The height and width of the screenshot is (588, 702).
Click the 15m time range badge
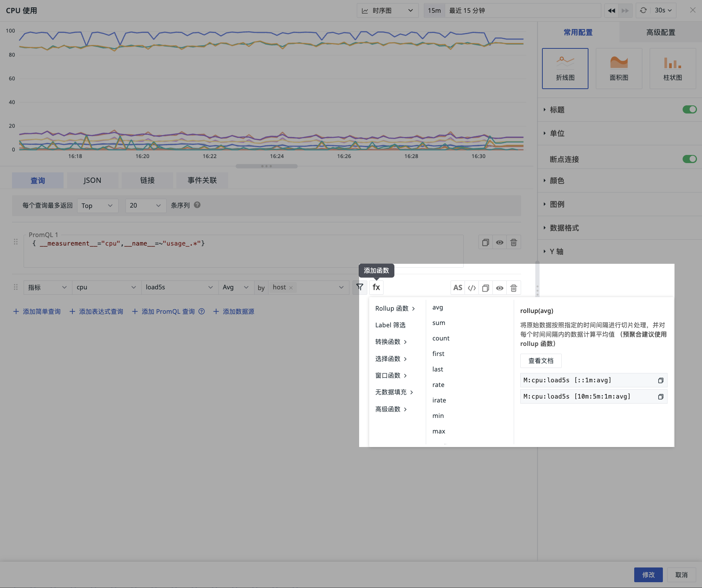(434, 10)
